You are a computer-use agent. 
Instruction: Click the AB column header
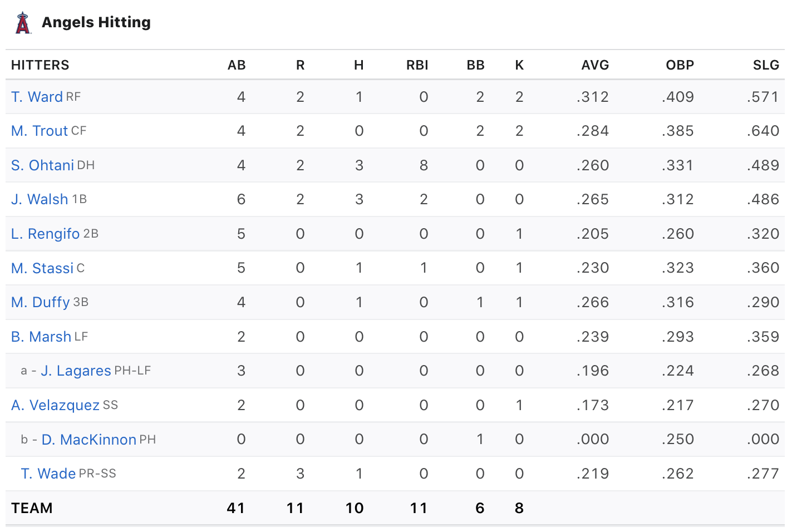point(237,65)
